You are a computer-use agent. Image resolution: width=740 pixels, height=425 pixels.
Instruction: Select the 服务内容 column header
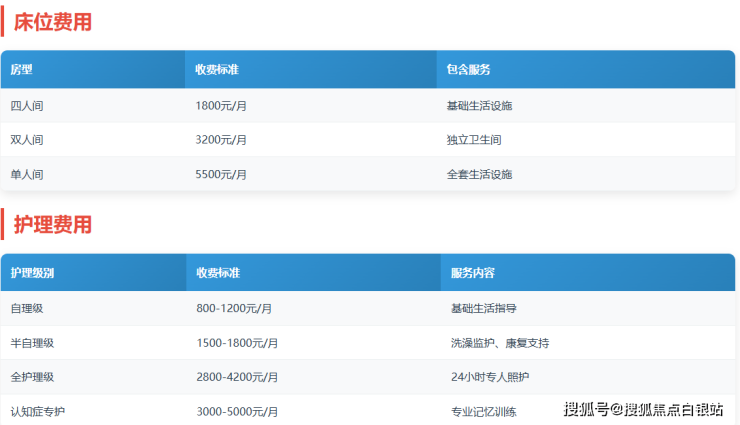[x=473, y=273]
